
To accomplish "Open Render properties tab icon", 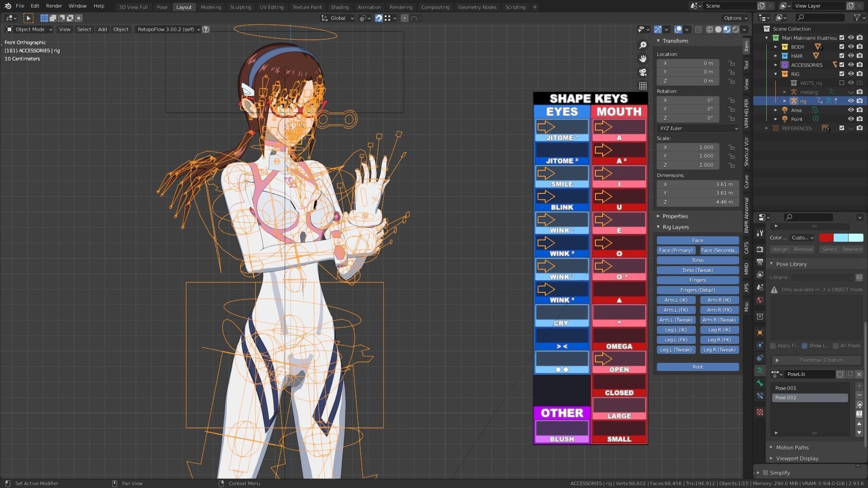I will [760, 249].
